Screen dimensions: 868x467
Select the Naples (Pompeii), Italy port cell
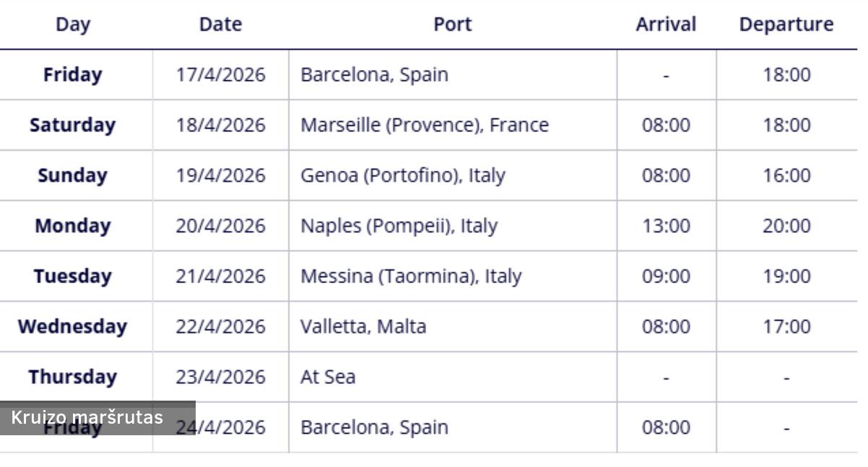pyautogui.click(x=399, y=226)
